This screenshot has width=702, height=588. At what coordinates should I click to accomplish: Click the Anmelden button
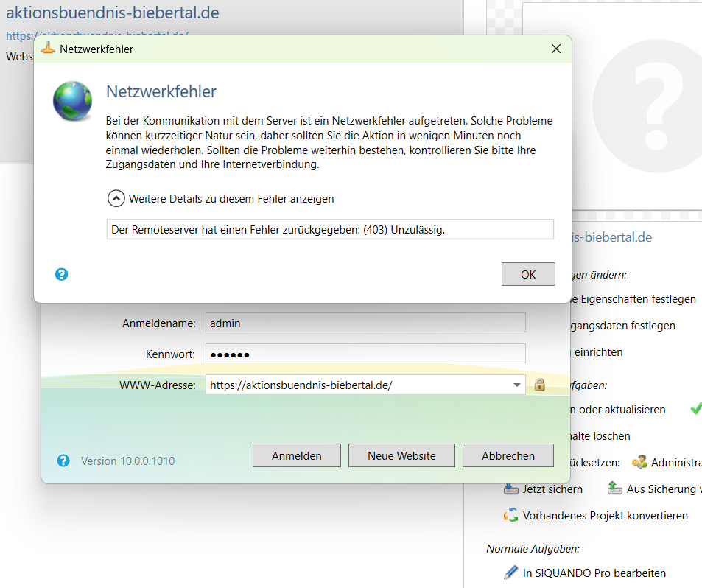click(297, 455)
